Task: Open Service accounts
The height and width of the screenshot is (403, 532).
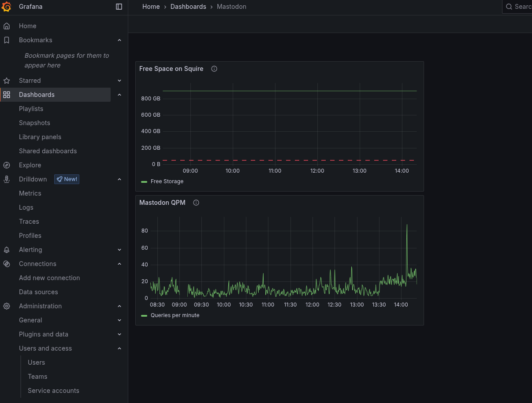Action: click(53, 391)
